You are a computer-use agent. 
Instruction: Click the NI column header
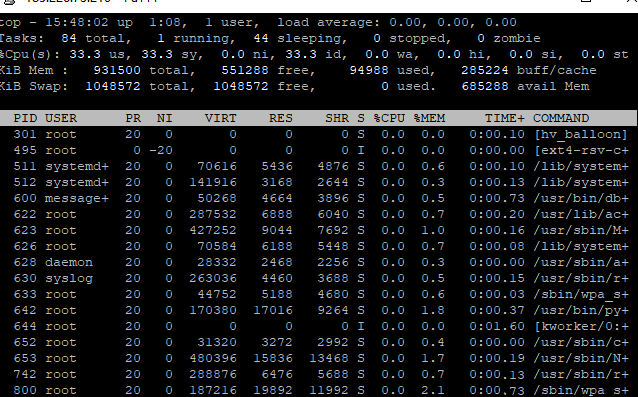[x=164, y=118]
